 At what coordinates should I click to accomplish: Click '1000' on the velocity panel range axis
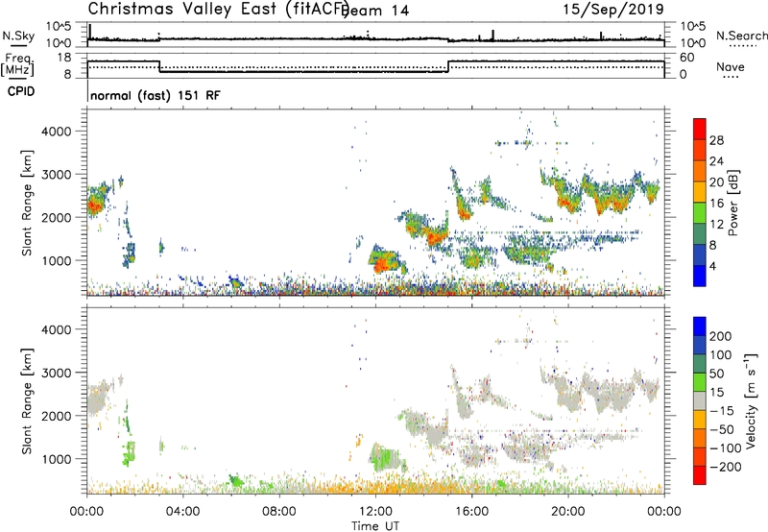(x=57, y=459)
